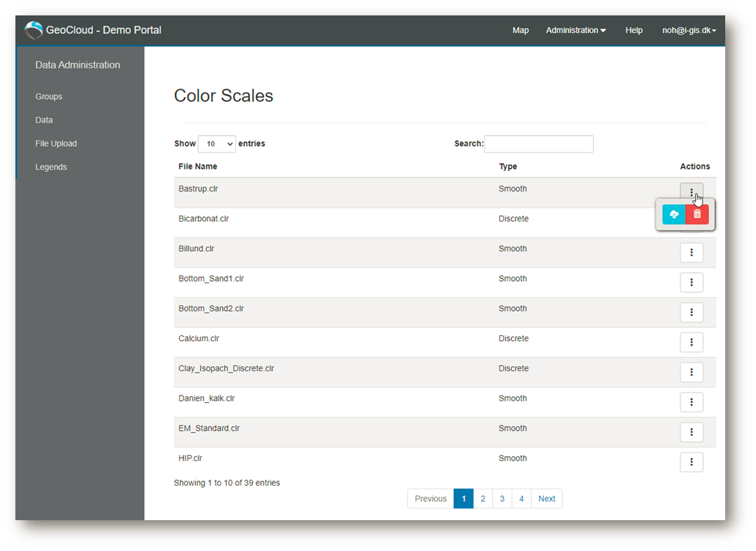Open File Upload in sidebar
Screen dimensions: 756x551
pyautogui.click(x=56, y=143)
